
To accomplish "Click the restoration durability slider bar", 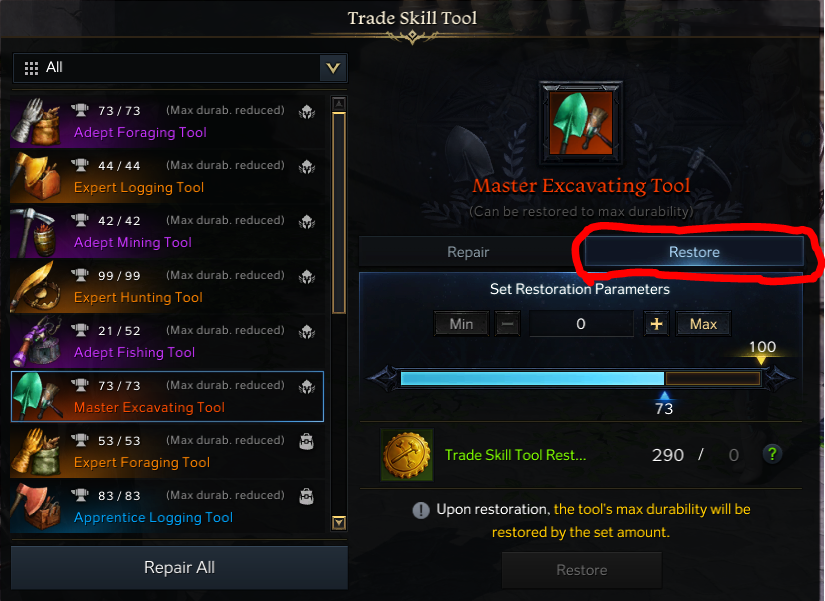I will pyautogui.click(x=580, y=378).
